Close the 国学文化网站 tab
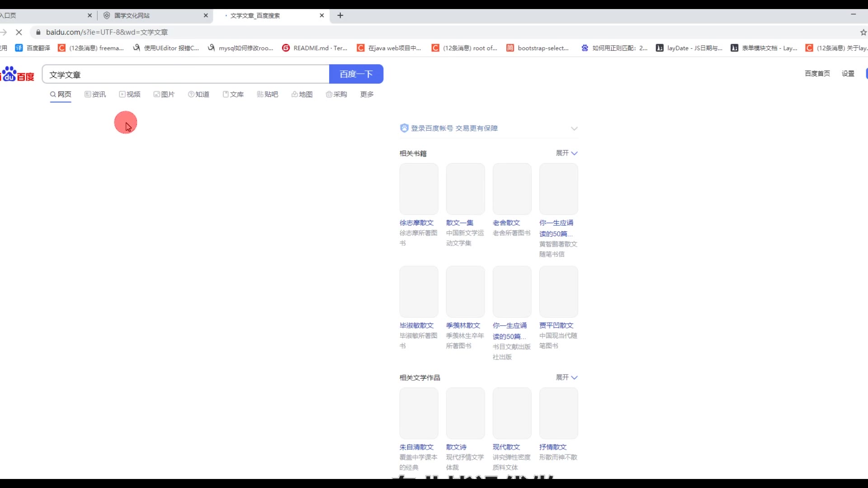The image size is (868, 488). pyautogui.click(x=206, y=15)
